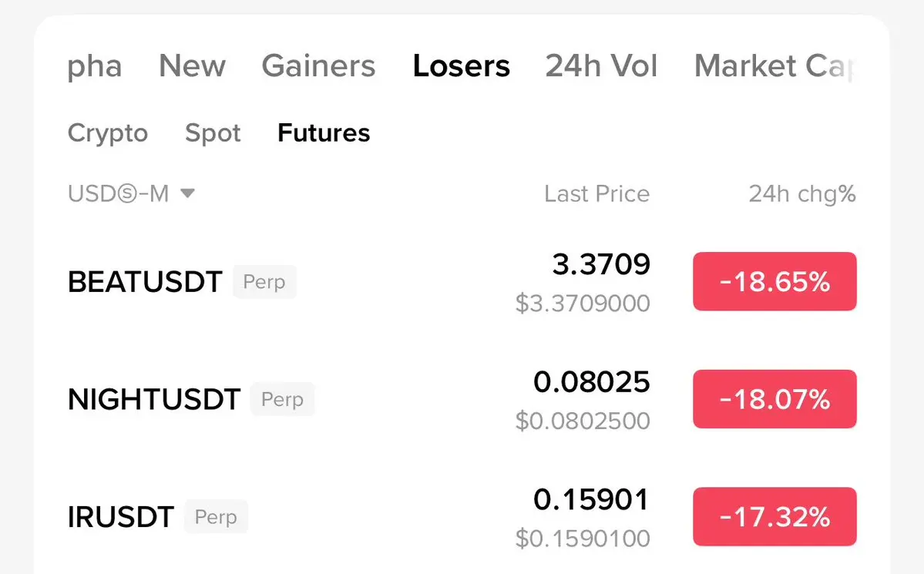Click the Perp tag beside BEATUSDT
924x574 pixels.
click(264, 282)
